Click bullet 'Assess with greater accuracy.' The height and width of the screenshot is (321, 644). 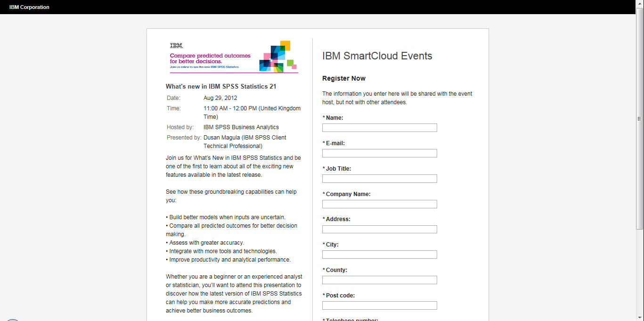coord(205,243)
